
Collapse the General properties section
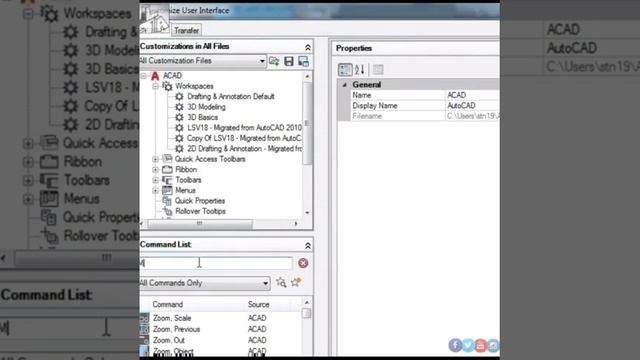344,85
